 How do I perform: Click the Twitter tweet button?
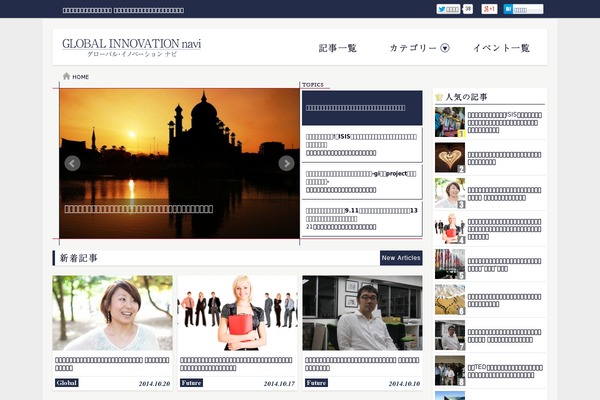tap(448, 9)
